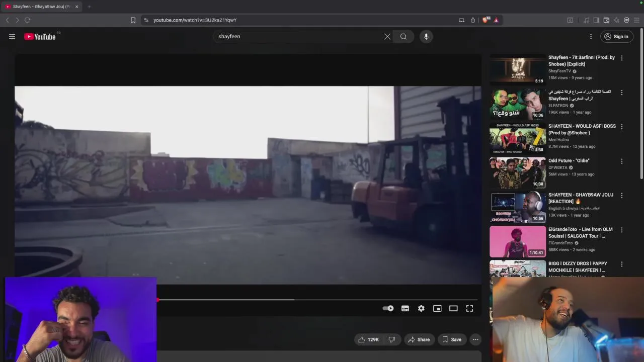Open the Brave Rewards triangle icon
This screenshot has height=362, width=644.
[496, 20]
